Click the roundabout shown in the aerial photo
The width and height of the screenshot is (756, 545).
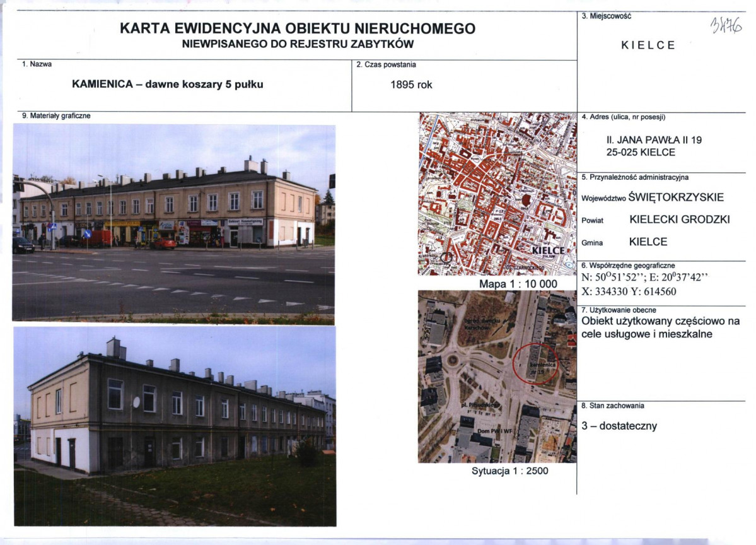click(x=452, y=360)
